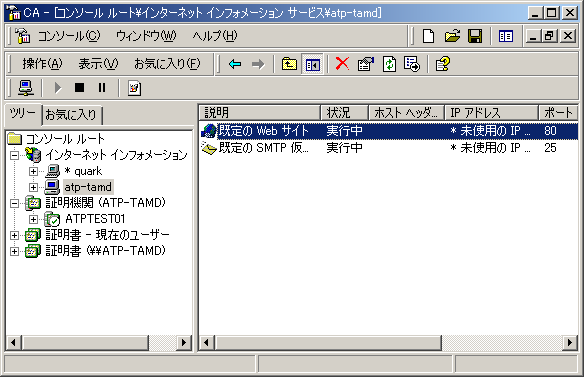The height and width of the screenshot is (377, 584).
Task: Expand the quark computer node
Action: [34, 171]
